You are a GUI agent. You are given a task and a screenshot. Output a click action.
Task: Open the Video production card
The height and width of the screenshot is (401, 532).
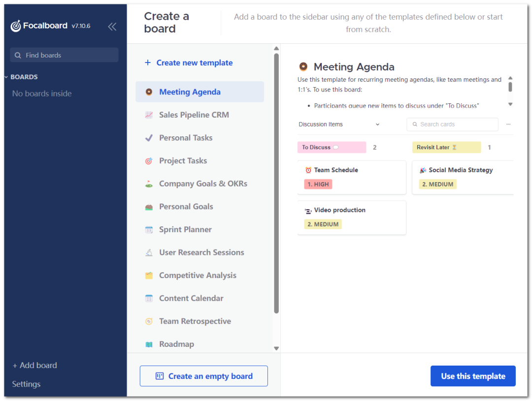[352, 217]
